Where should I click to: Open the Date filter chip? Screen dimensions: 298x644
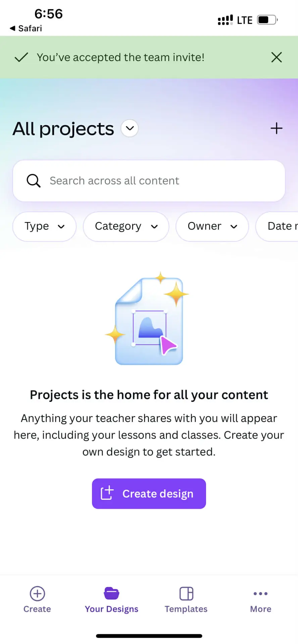pyautogui.click(x=277, y=226)
